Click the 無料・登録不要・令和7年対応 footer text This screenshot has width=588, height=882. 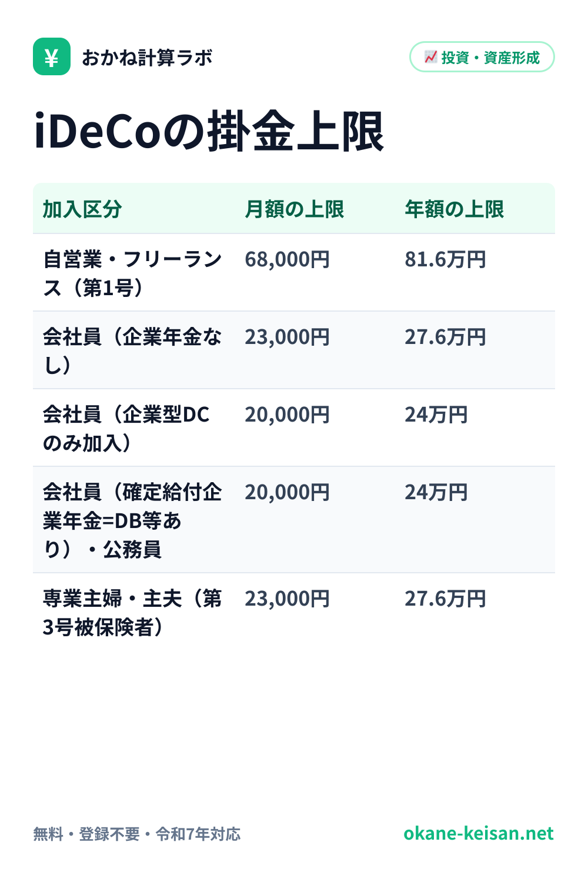[137, 834]
